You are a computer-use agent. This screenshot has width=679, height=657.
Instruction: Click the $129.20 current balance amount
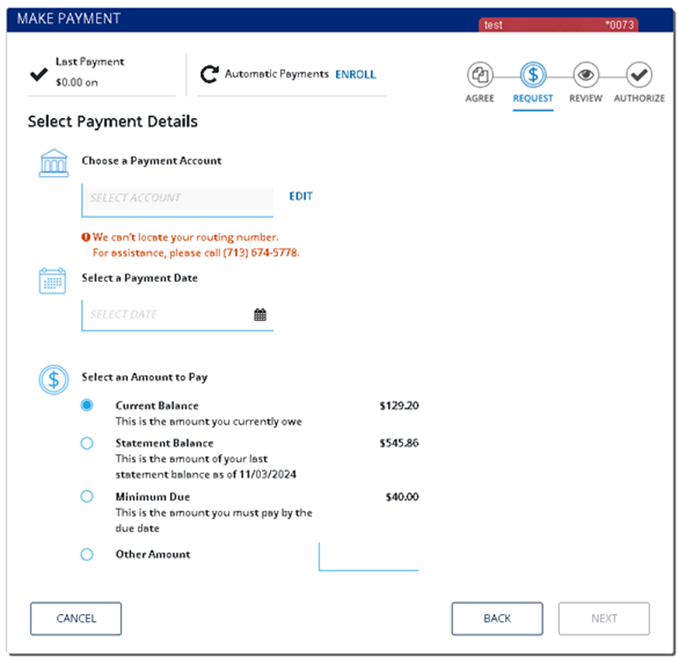point(399,405)
